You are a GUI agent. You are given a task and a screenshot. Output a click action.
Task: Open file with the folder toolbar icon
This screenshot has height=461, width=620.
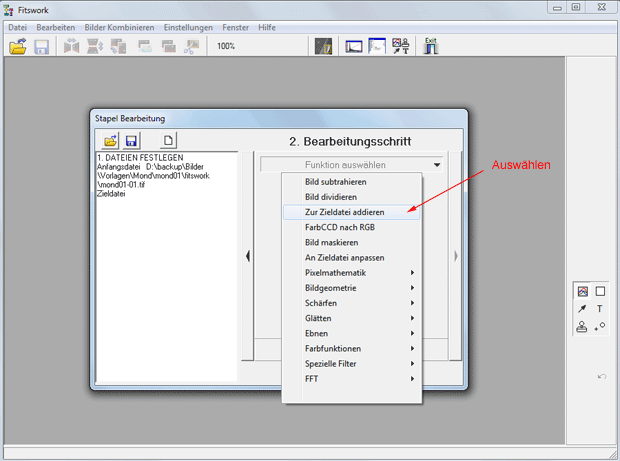[x=18, y=47]
